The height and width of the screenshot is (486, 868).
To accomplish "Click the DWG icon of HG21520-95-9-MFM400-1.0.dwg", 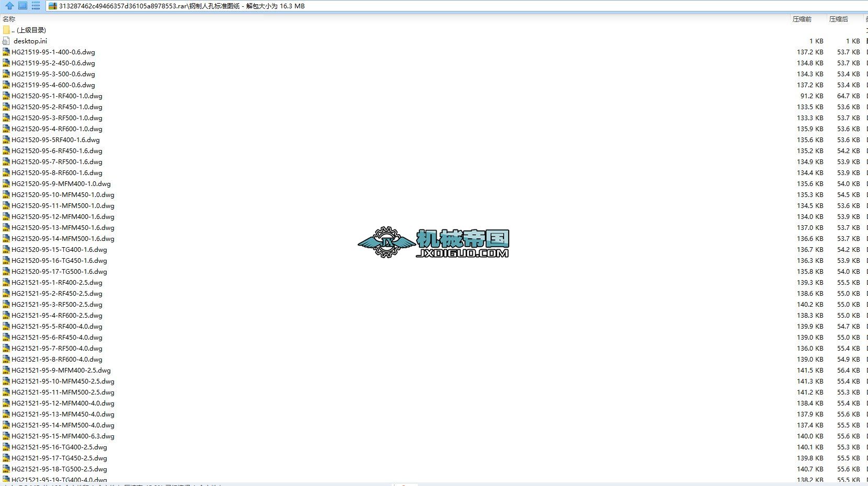I will point(6,183).
